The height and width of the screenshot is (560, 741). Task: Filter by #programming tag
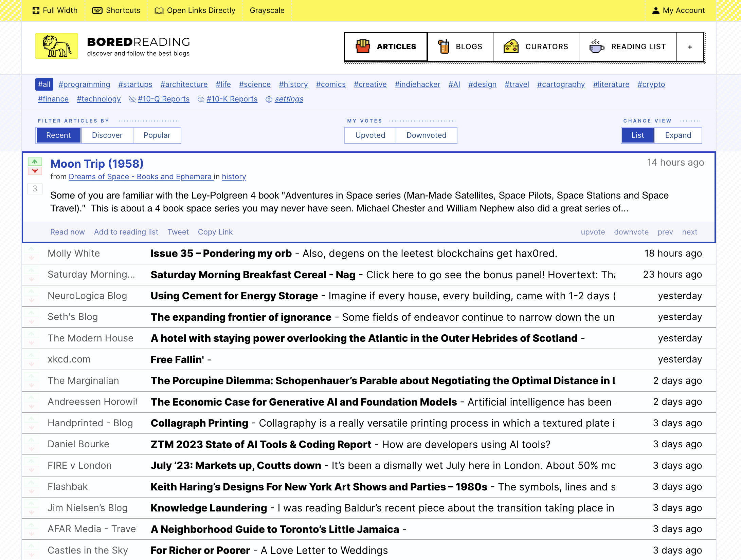pos(84,85)
